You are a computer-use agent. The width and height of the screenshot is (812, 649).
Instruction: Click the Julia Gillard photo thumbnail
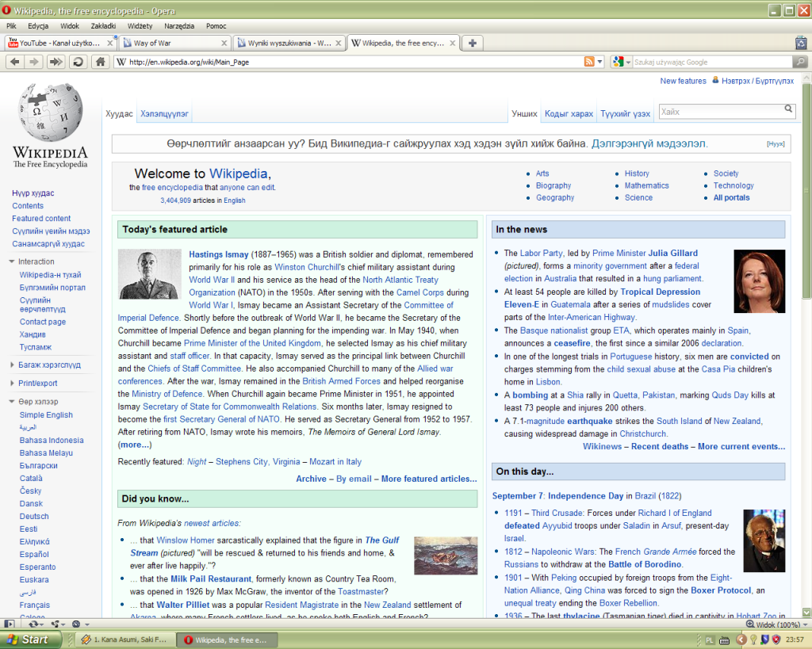(759, 281)
